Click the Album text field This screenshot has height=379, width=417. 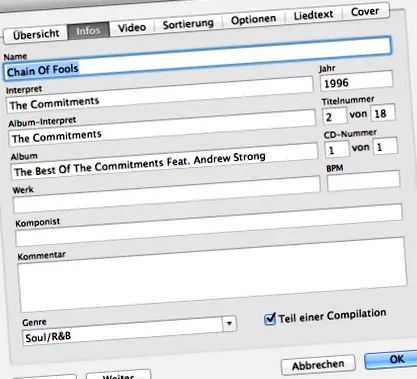(x=164, y=162)
